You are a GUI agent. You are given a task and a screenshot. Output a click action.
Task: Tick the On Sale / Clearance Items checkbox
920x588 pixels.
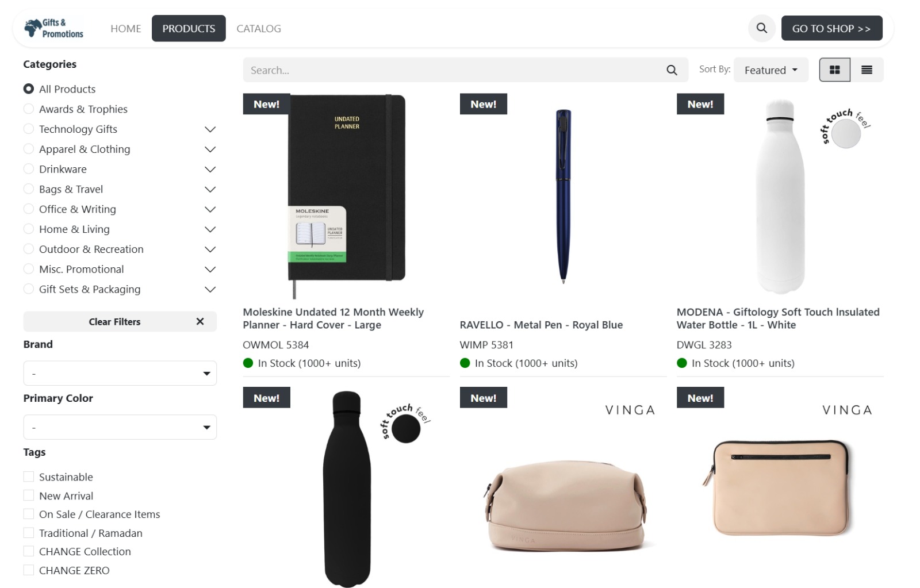click(x=29, y=514)
